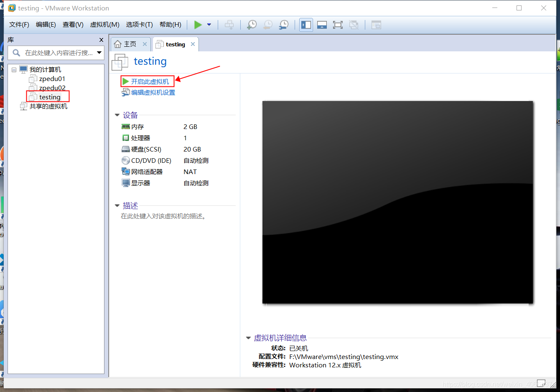Image resolution: width=560 pixels, height=392 pixels.
Task: Collapse the 描述 section
Action: (117, 205)
